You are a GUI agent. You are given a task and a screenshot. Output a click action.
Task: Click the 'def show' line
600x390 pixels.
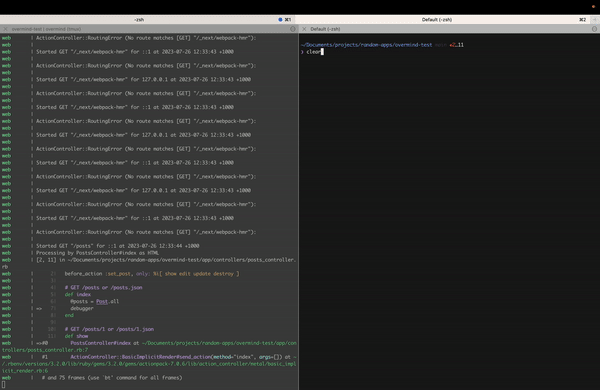coord(76,336)
